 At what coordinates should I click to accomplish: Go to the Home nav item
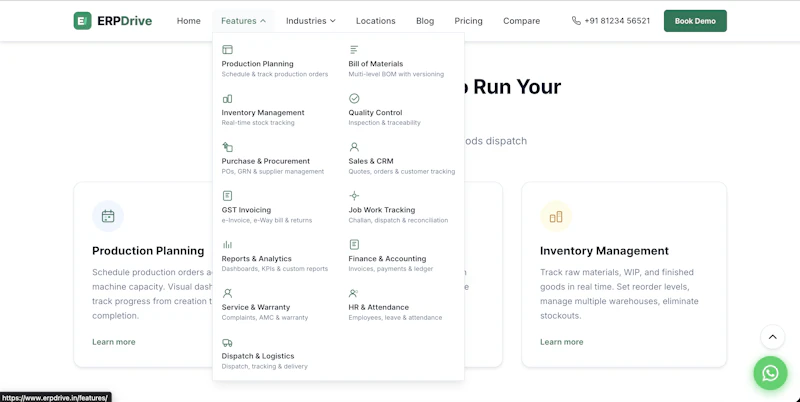tap(189, 21)
